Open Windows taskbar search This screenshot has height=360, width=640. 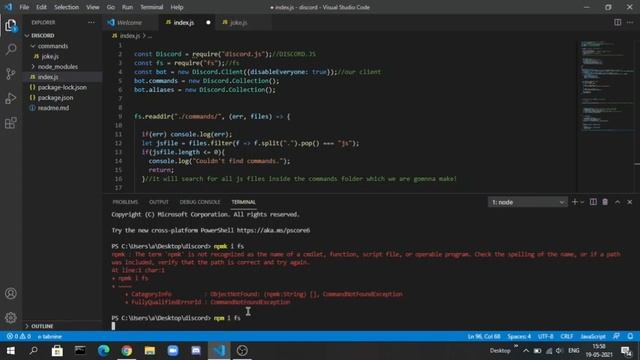pyautogui.click(x=34, y=351)
